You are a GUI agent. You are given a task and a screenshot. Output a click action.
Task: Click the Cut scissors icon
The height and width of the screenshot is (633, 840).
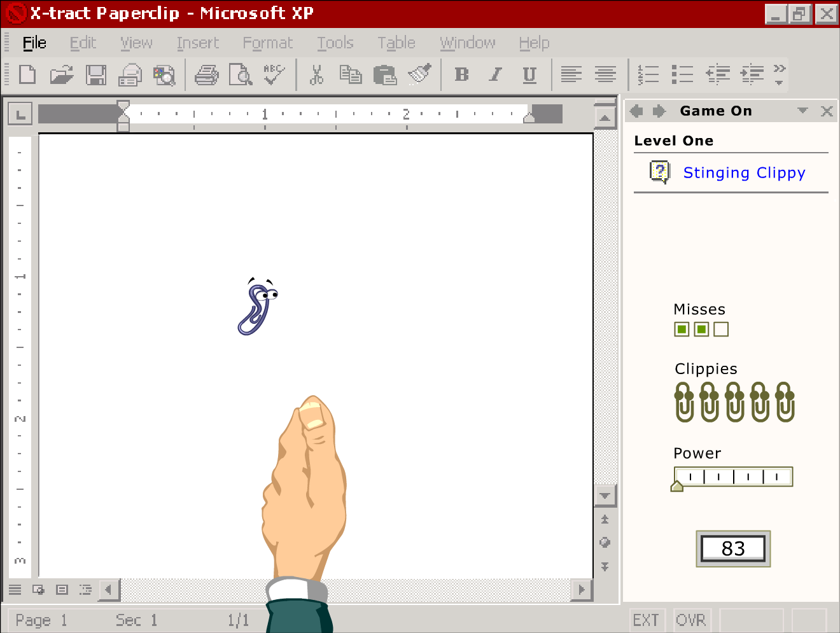coord(316,74)
